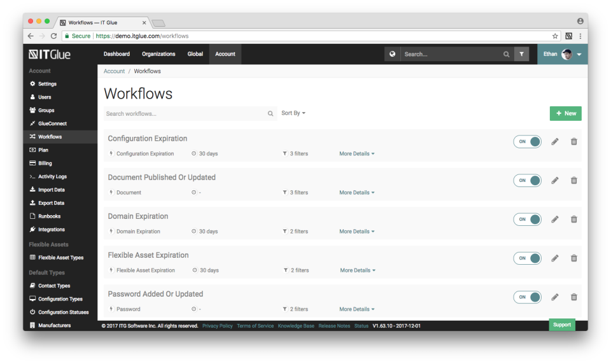The height and width of the screenshot is (364, 611).
Task: Edit the Flexible Asset Expiration workflow with the pencil icon
Action: tap(555, 258)
